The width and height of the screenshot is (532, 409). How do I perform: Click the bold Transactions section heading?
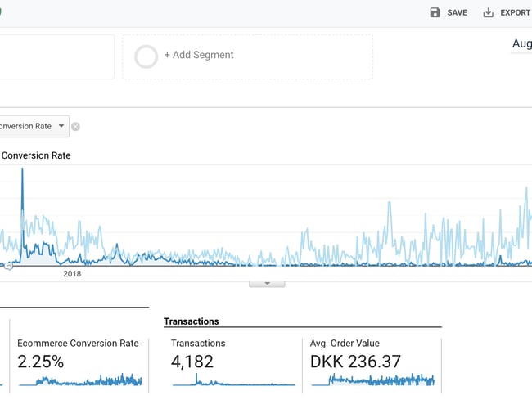point(192,321)
